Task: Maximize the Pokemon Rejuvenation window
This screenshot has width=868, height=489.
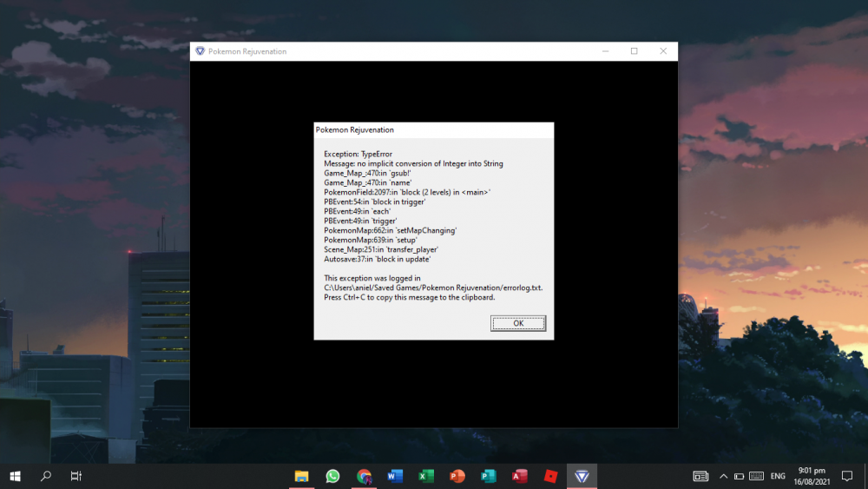Action: coord(635,51)
